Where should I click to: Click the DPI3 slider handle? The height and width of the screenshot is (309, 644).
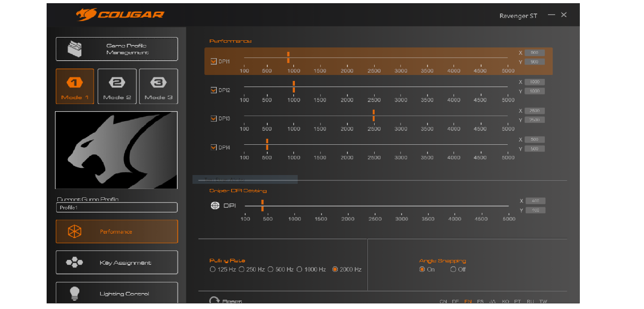pos(373,115)
